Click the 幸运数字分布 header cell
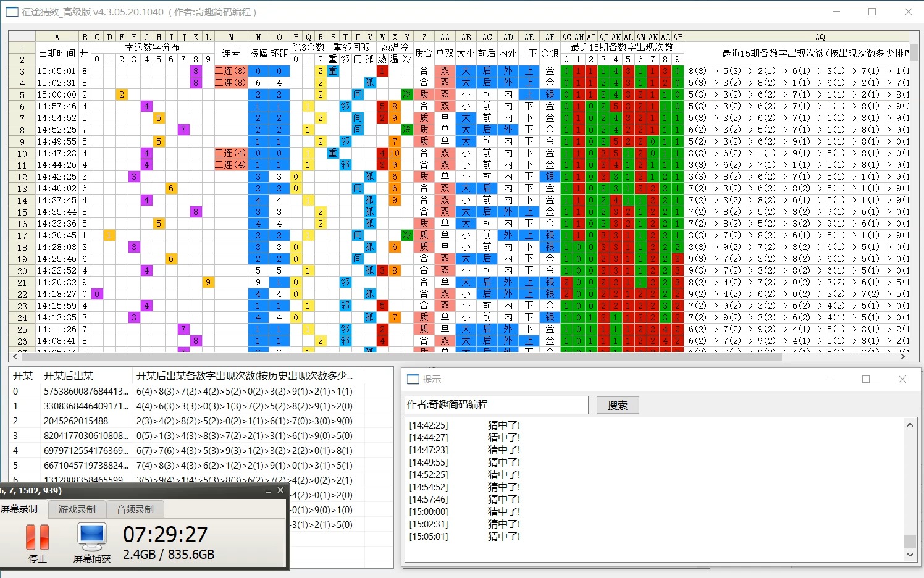The width and height of the screenshot is (924, 578). pos(153,47)
